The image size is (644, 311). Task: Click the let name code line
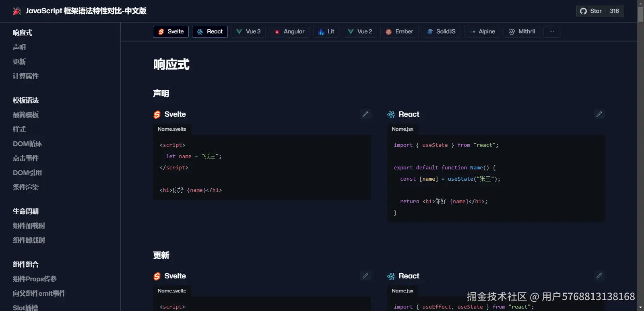click(194, 156)
